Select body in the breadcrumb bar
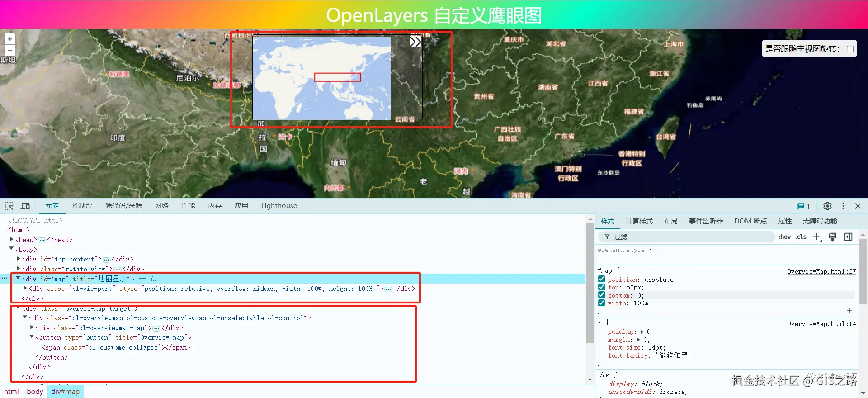 click(x=35, y=392)
